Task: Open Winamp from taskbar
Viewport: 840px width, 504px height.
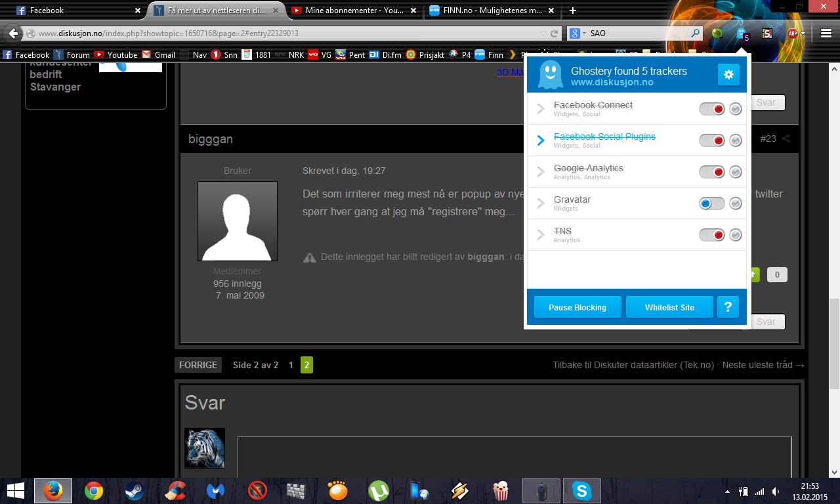Action: pyautogui.click(x=460, y=491)
